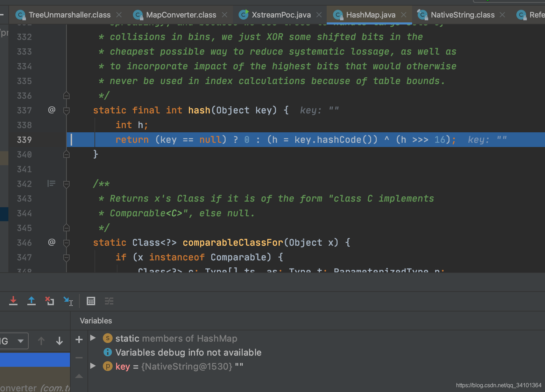Close the XstreamPoc.java tab
The height and width of the screenshot is (392, 545).
(x=319, y=15)
